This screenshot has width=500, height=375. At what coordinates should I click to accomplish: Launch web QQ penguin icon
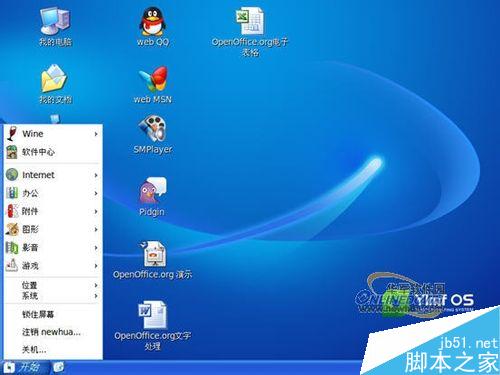pyautogui.click(x=152, y=22)
